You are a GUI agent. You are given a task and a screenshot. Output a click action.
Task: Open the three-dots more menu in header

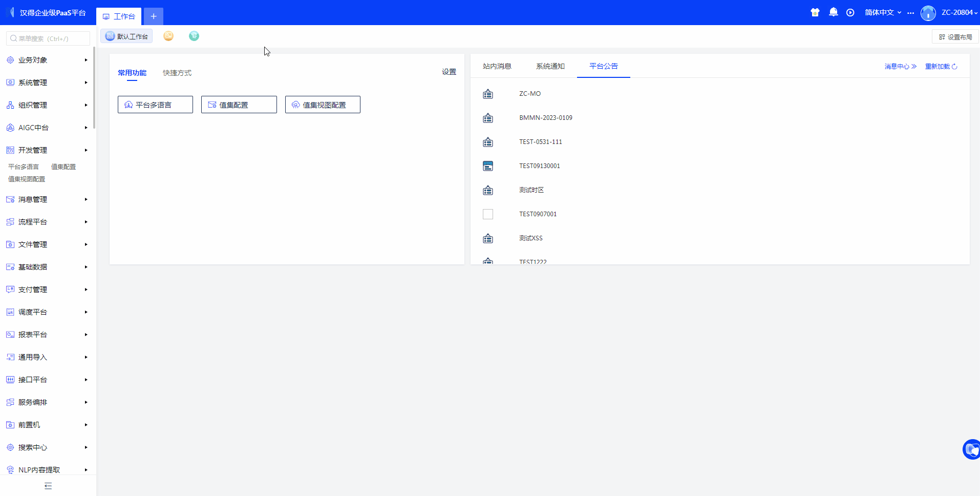[x=910, y=13]
